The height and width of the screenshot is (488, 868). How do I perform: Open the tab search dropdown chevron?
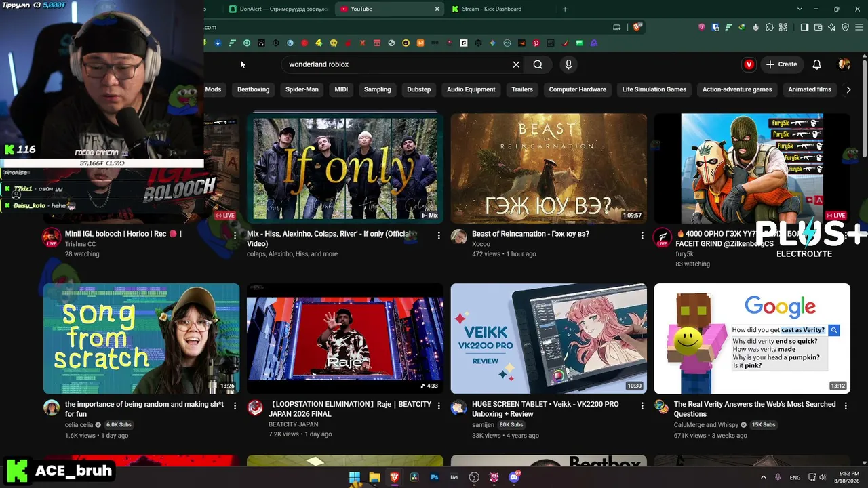coord(800,9)
